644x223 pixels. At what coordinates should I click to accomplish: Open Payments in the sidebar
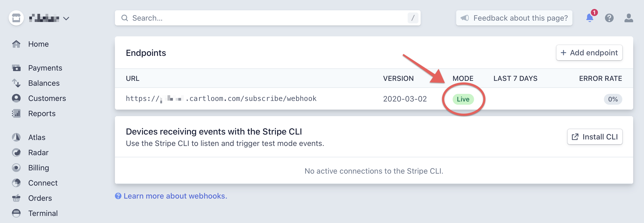click(45, 68)
